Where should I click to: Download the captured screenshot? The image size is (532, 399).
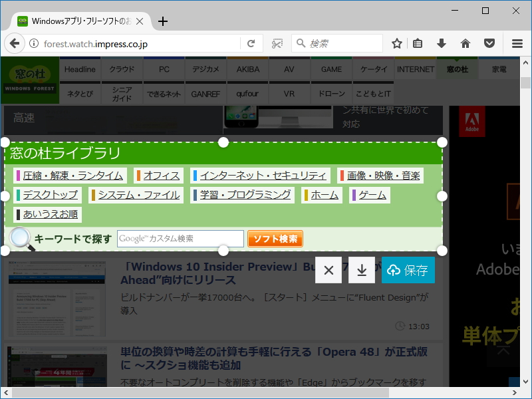click(x=361, y=270)
